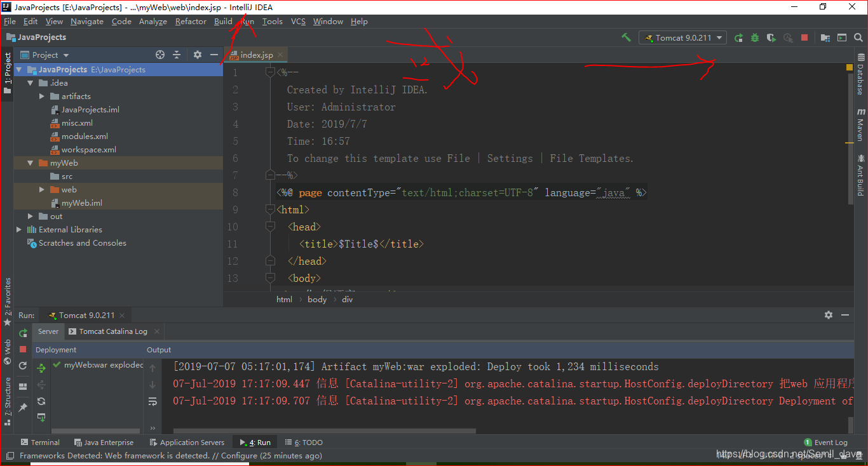This screenshot has height=466, width=868.
Task: Open the Navigate menu
Action: point(87,21)
